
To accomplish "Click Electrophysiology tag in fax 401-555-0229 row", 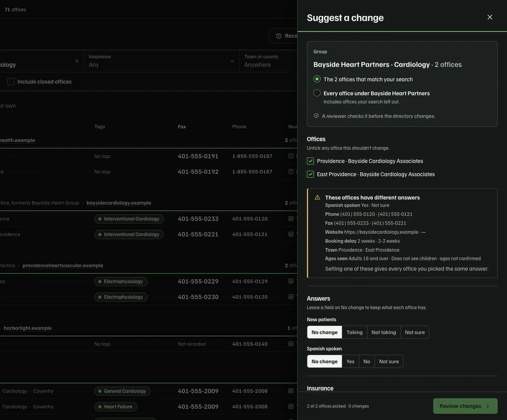I will coord(121,281).
